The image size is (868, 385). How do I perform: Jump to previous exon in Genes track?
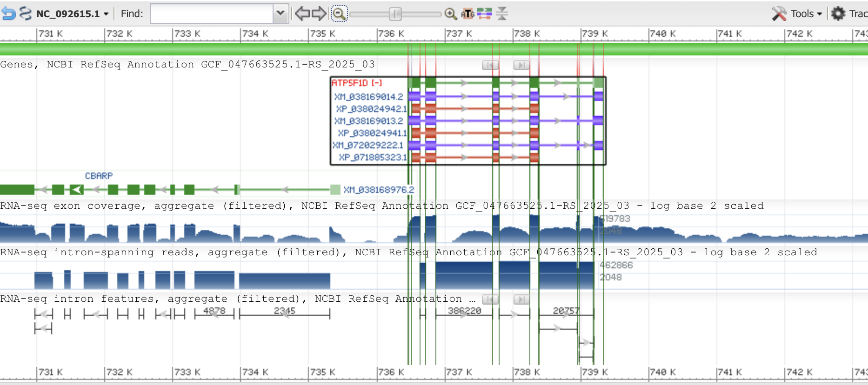(490, 65)
